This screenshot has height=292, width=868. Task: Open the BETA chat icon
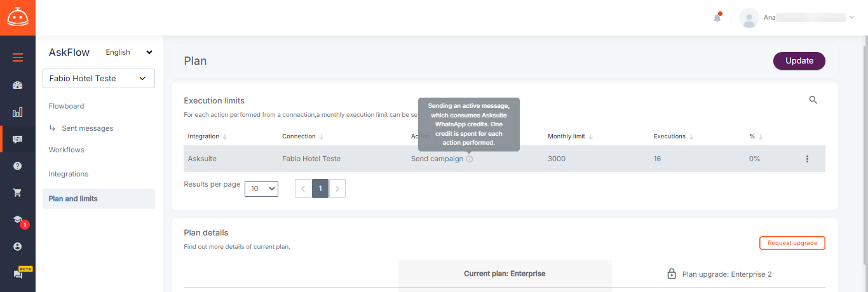18,274
